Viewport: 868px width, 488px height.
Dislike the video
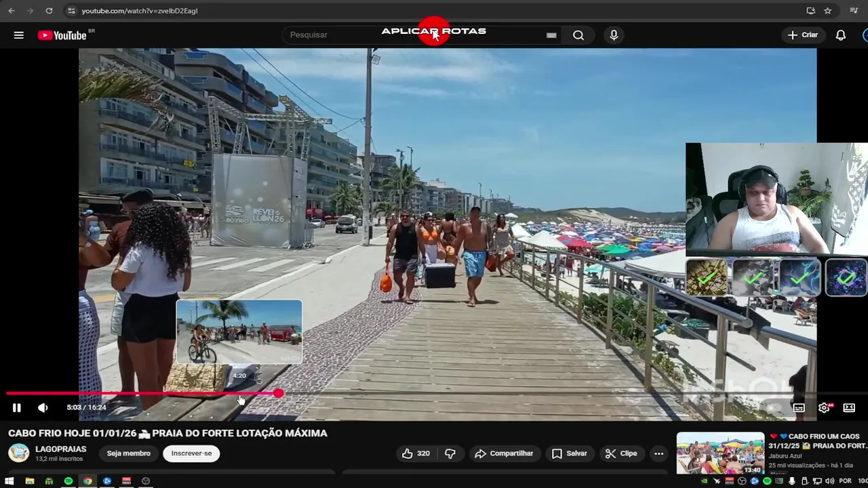pos(450,453)
